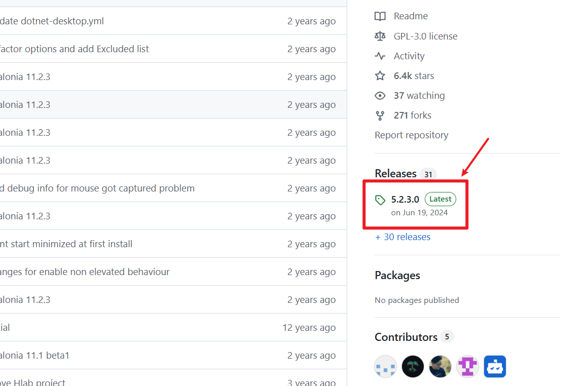Click timestamp for dotnet-desktop.yml commit row
This screenshot has width=588, height=386.
click(x=311, y=21)
